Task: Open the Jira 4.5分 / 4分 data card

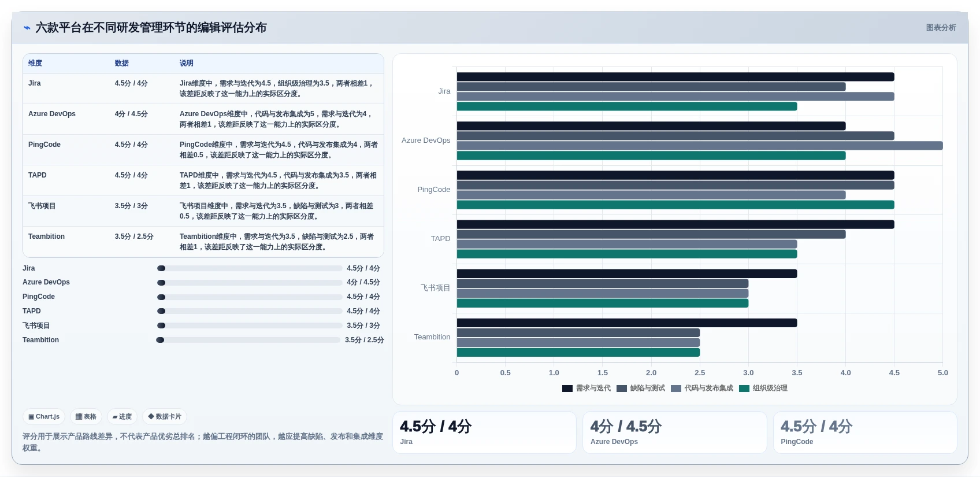Action: tap(484, 432)
